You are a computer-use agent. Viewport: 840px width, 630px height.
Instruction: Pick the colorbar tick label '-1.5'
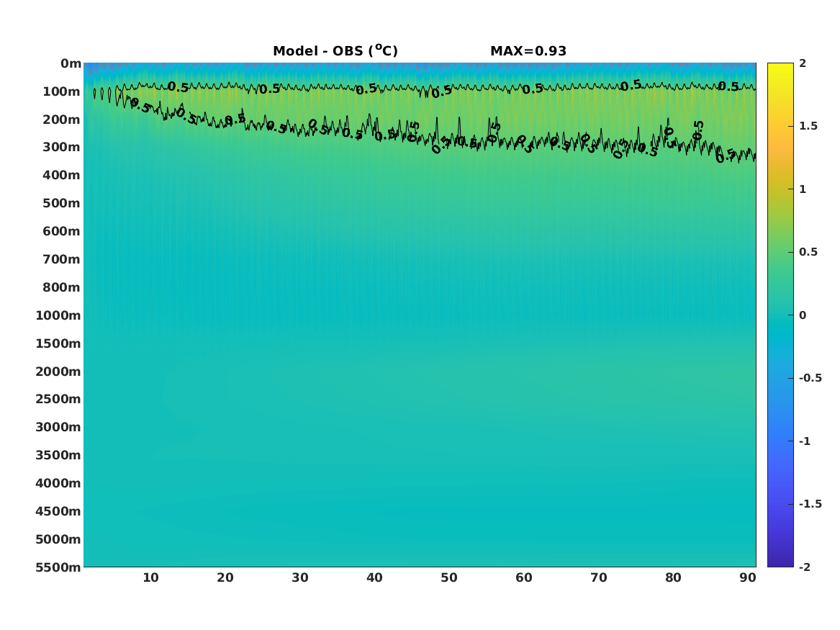click(810, 504)
